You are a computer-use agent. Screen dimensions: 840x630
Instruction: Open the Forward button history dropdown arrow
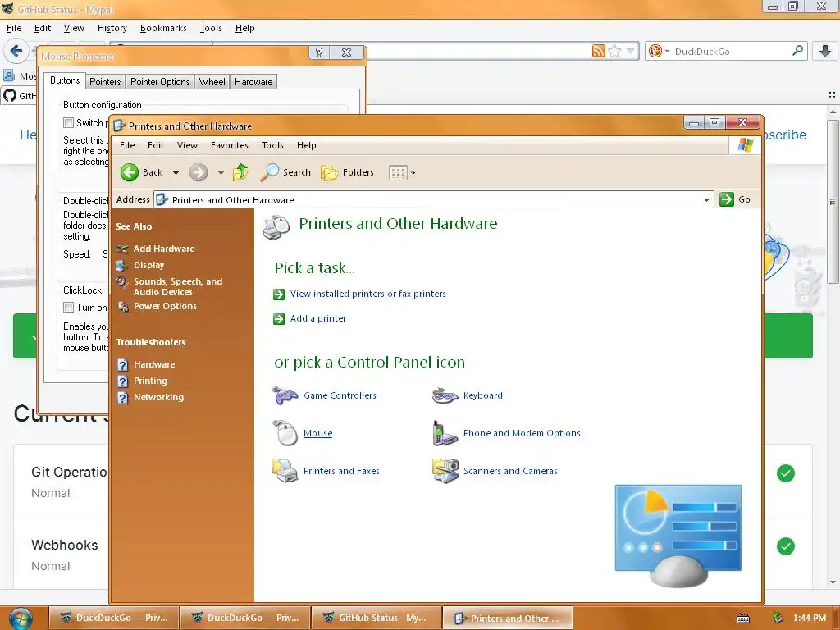[x=221, y=173]
